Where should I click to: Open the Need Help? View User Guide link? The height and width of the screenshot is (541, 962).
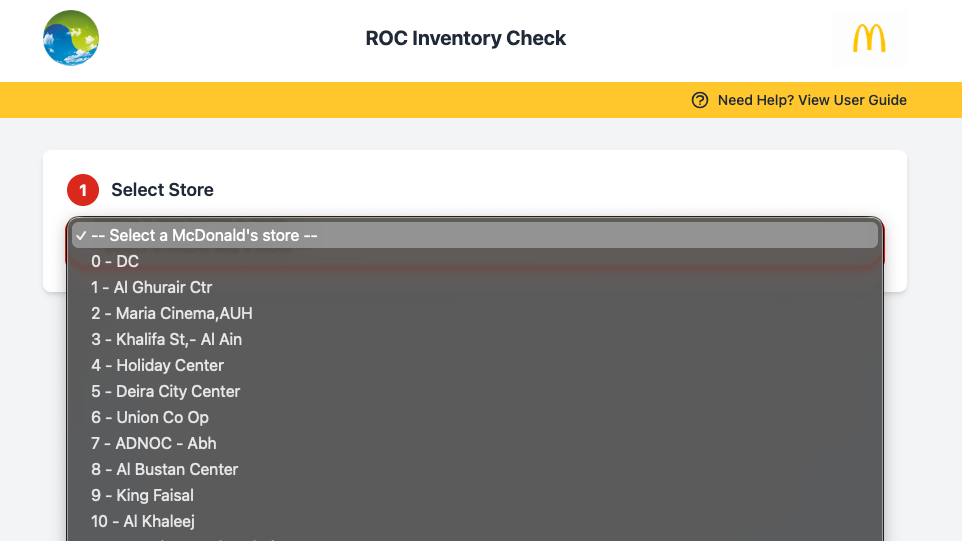tap(812, 100)
